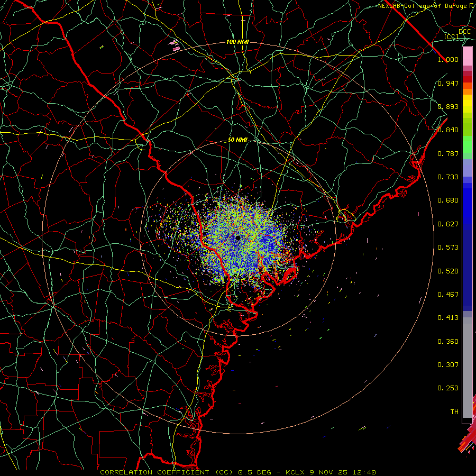Click the 0.360 scale value

point(448,342)
